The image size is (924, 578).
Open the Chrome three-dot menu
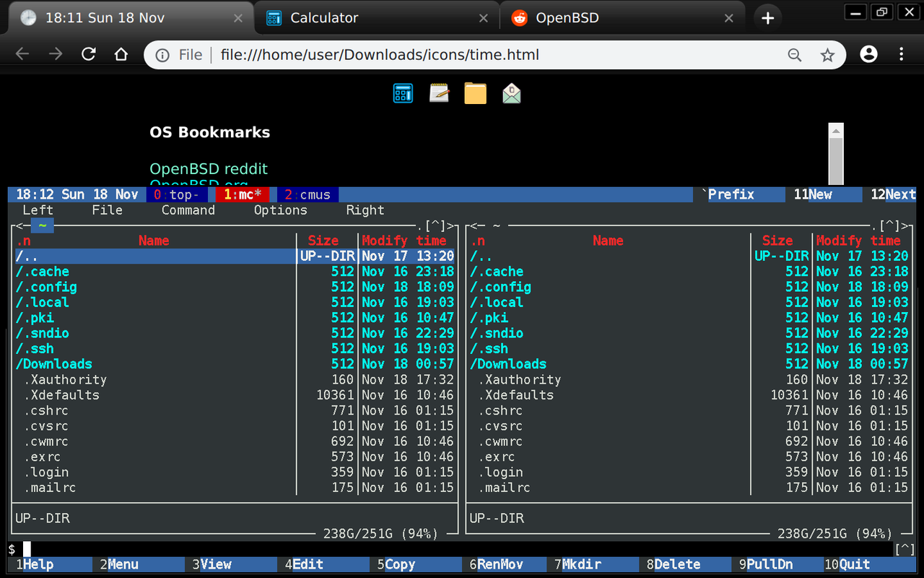coord(901,54)
